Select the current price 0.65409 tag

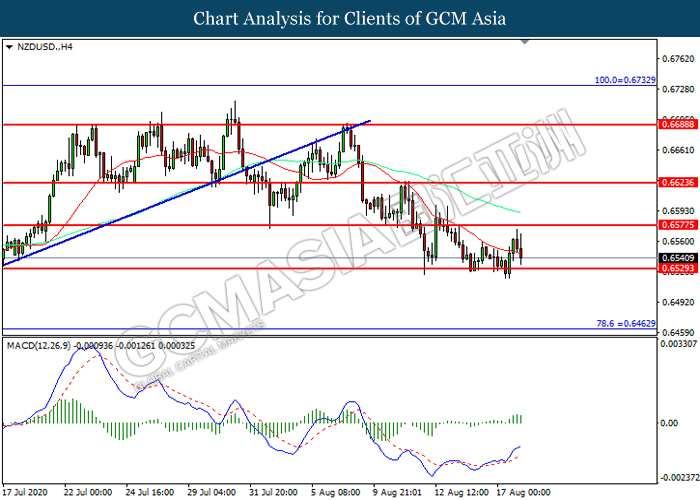click(673, 258)
